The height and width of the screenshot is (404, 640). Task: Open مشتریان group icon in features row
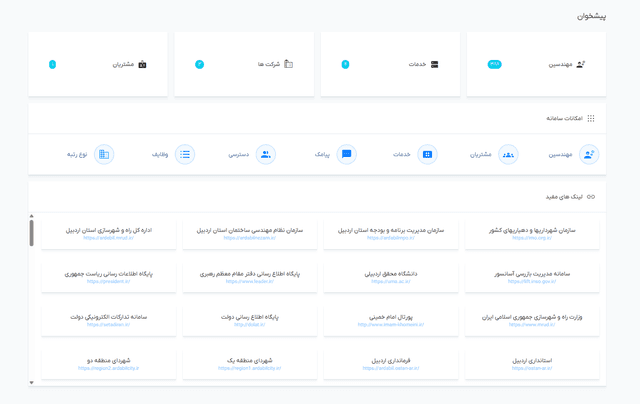(x=508, y=155)
